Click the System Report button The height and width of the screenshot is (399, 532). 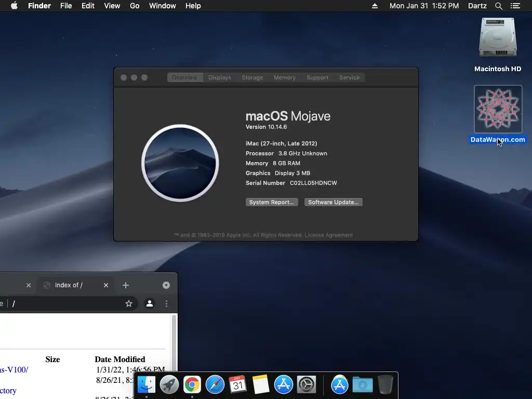pyautogui.click(x=272, y=202)
